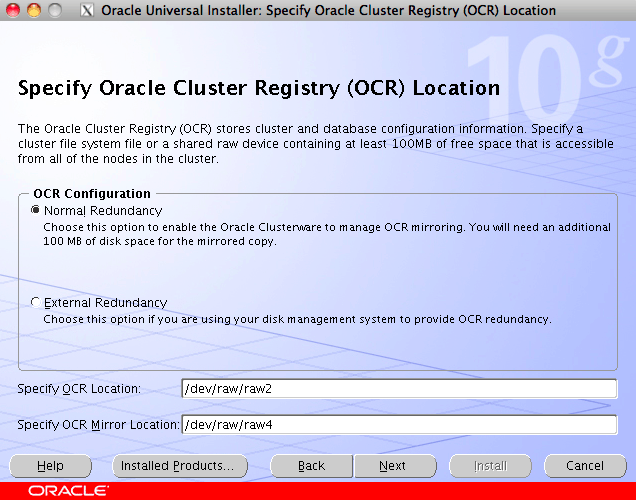Cancel the Oracle installer
This screenshot has height=500, width=636.
(x=585, y=466)
